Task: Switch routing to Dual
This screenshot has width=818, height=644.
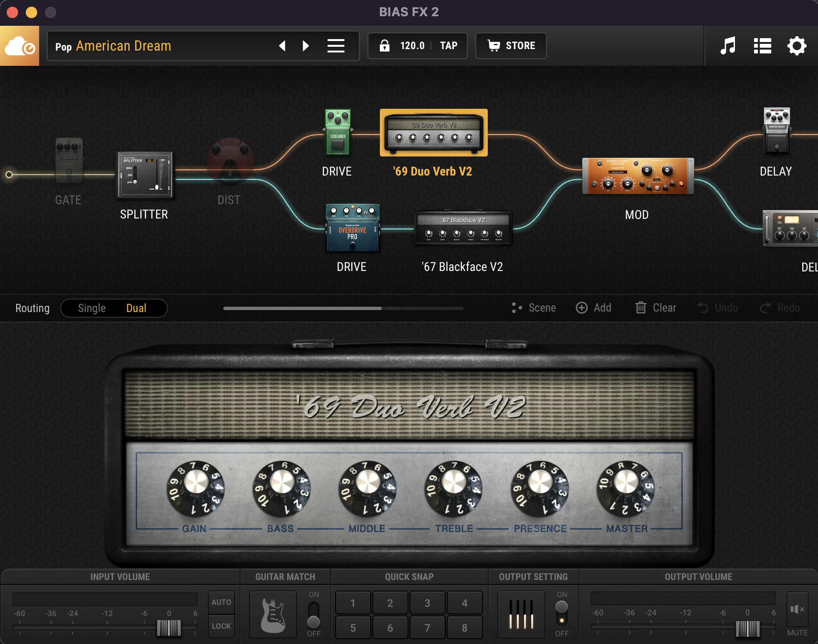Action: click(x=136, y=308)
